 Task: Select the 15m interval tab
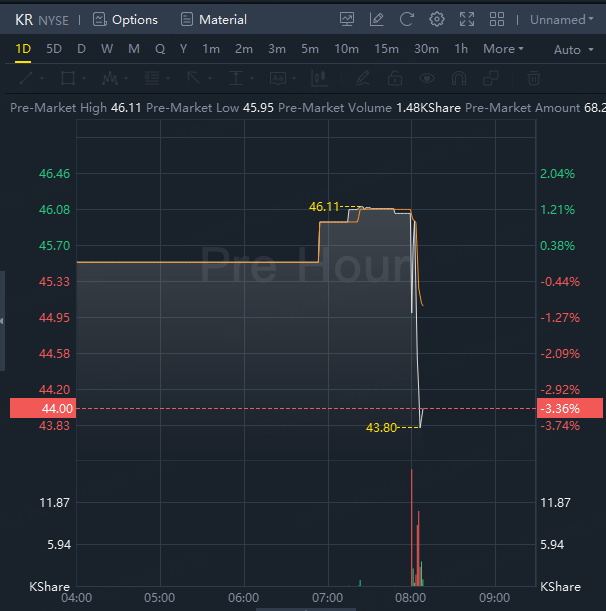click(x=386, y=49)
